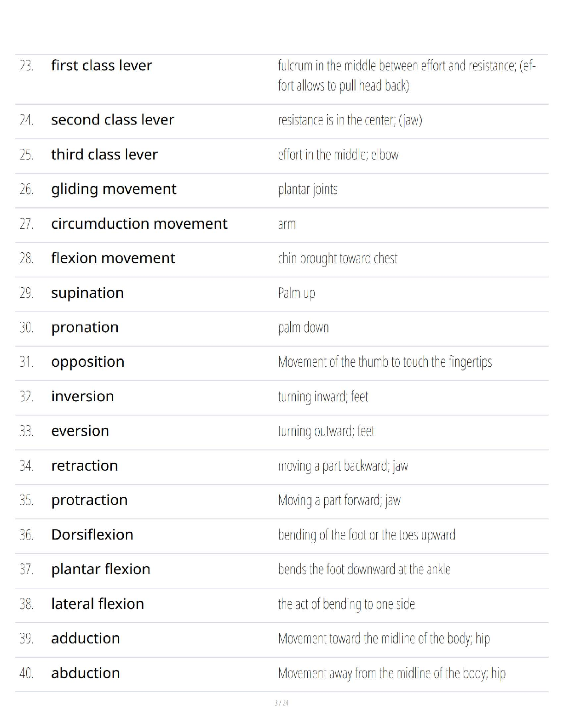The image size is (563, 728).
Task: Click the definition "Moving a part forward; jaw"
Action: point(339,500)
